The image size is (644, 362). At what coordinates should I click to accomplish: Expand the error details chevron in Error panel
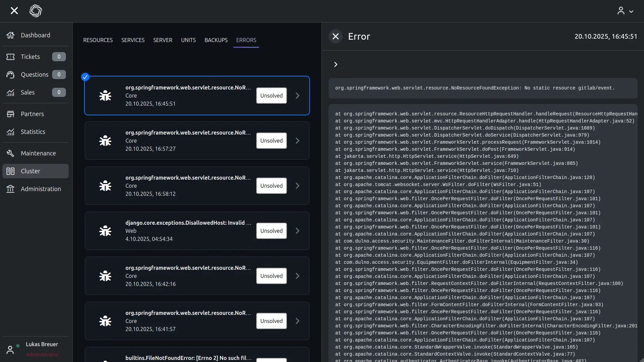point(336,65)
